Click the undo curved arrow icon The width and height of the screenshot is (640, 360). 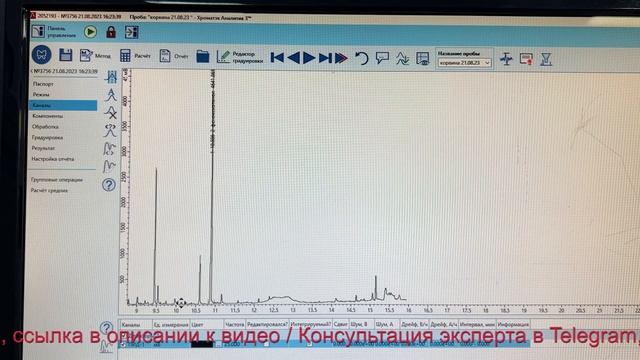362,58
